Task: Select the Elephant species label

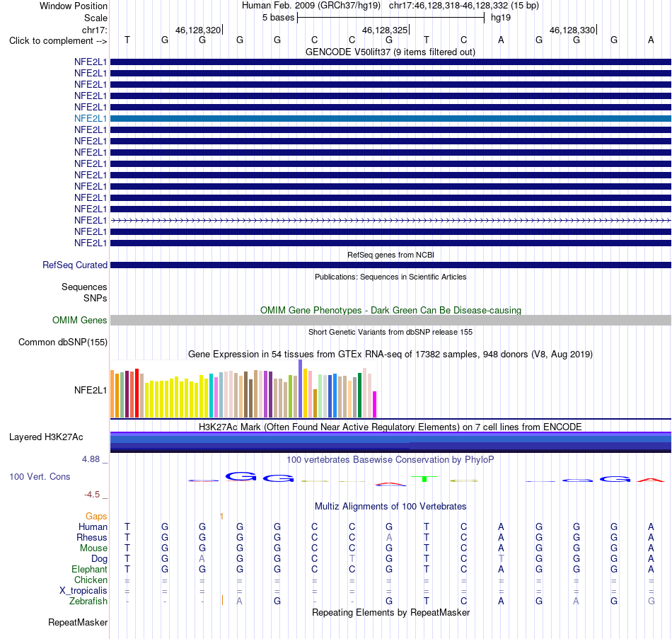Action: tap(89, 570)
